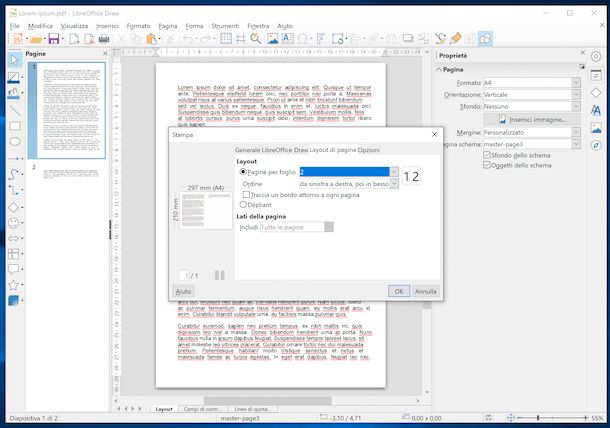Viewport: 610px width, 428px height.
Task: Click the Save floppy disk icon
Action: (54, 39)
